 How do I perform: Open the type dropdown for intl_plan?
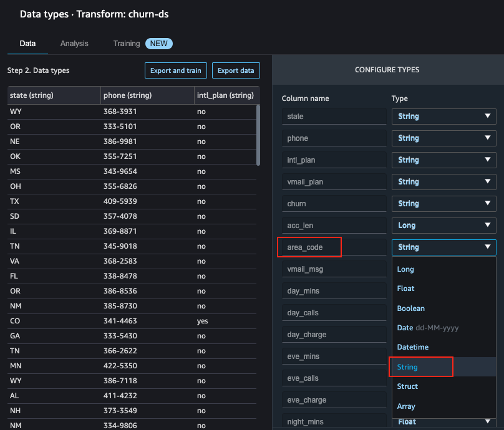point(444,160)
